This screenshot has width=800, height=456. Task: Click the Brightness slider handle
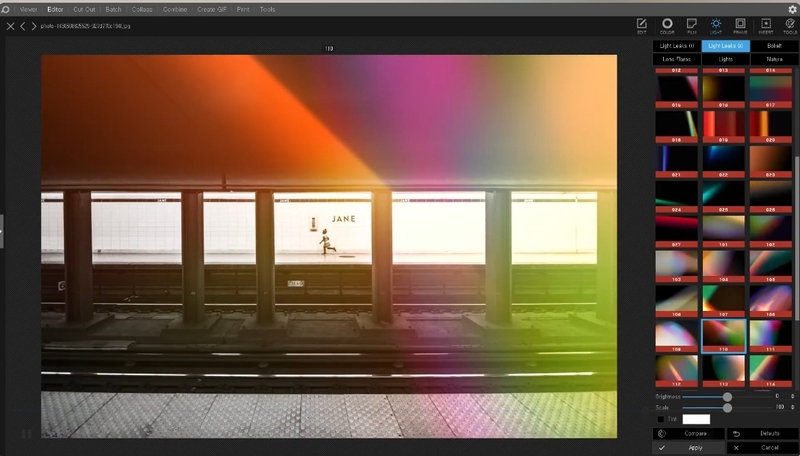727,397
